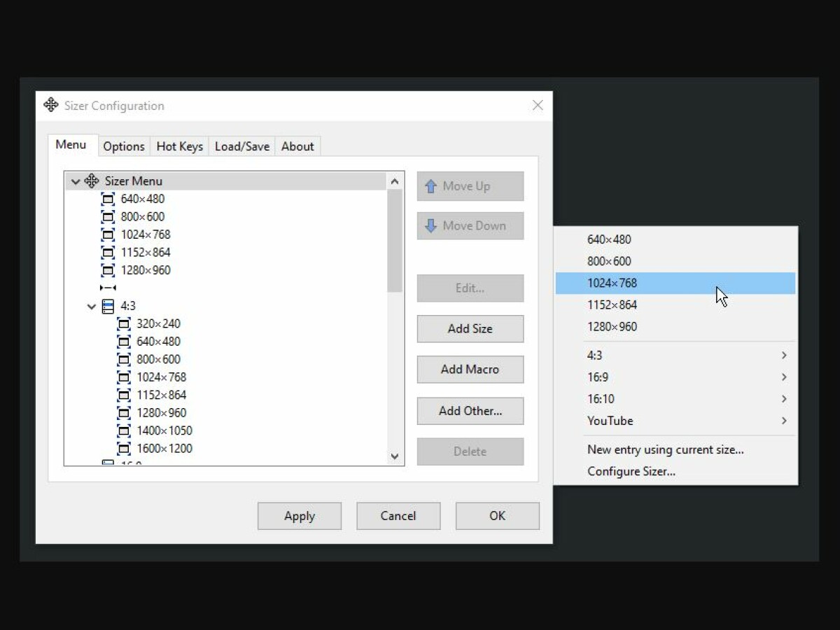The image size is (840, 630).
Task: Select the 4:3 label in the tree
Action: coord(128,306)
